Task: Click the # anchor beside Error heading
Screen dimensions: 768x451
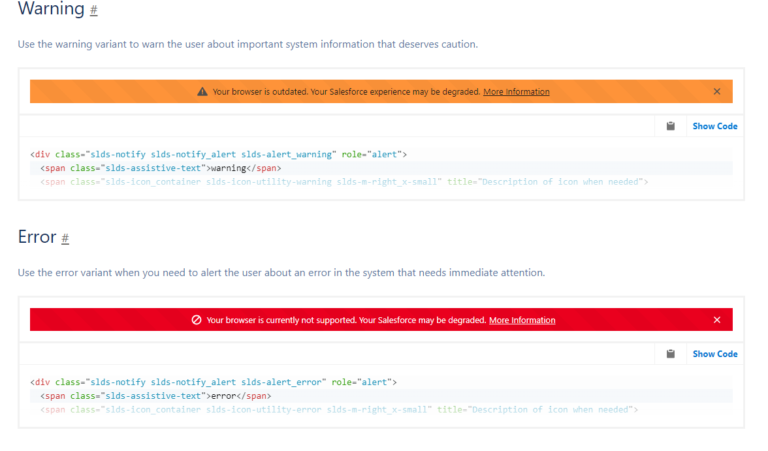Action: click(65, 239)
